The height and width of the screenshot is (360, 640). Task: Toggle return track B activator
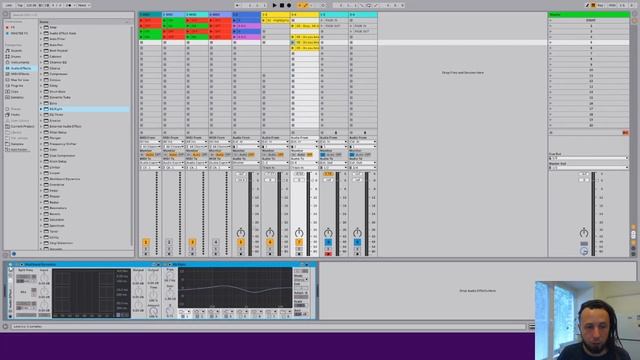[x=357, y=242]
